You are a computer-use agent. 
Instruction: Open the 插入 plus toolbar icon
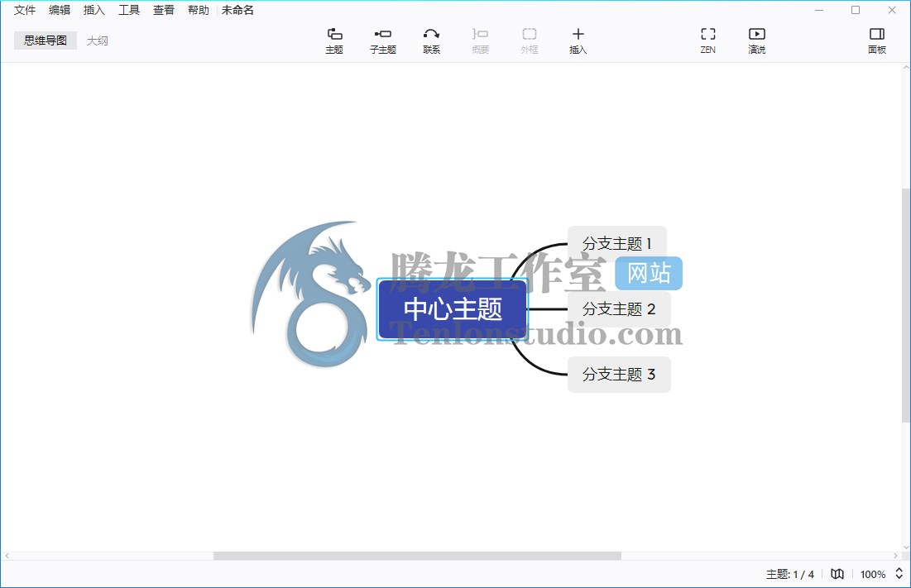click(578, 41)
